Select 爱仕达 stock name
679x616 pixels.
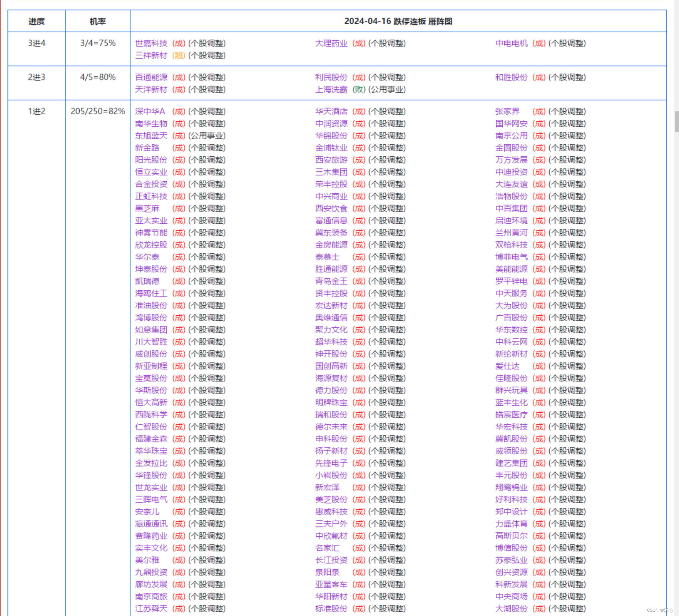click(x=507, y=366)
